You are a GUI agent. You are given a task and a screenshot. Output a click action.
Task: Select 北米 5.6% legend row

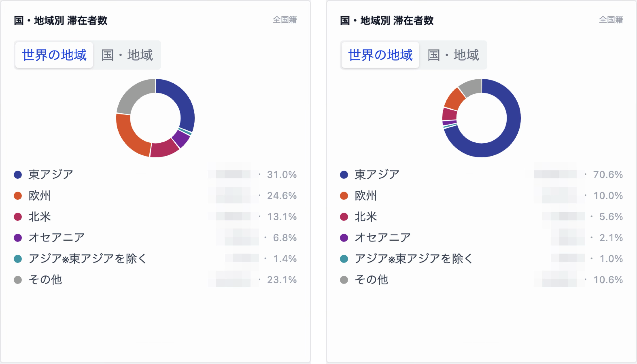point(481,217)
